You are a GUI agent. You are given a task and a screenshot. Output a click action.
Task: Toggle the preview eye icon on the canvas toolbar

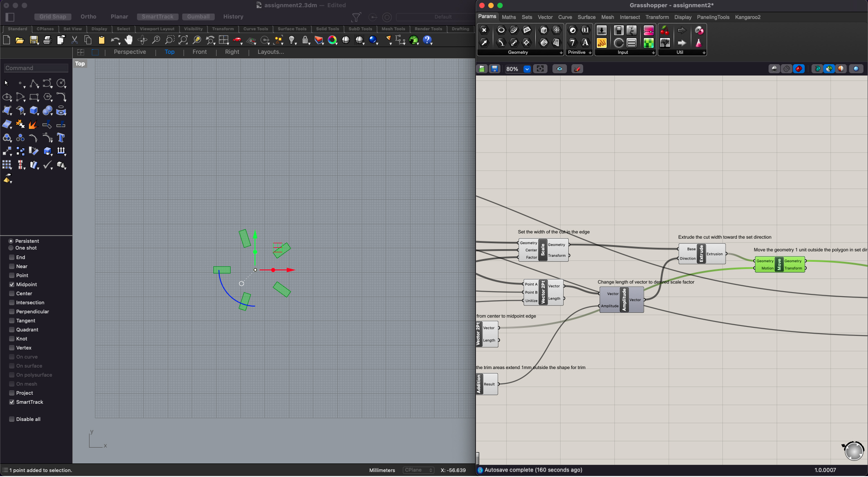[559, 69]
